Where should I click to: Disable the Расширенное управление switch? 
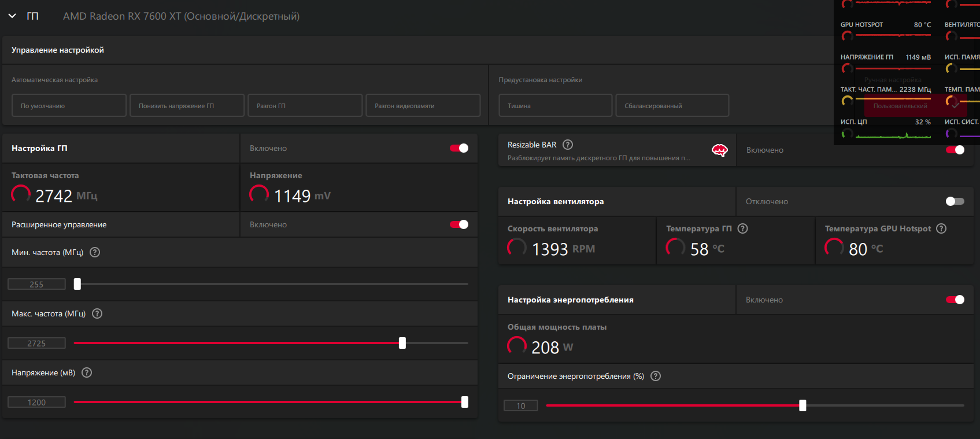[459, 224]
